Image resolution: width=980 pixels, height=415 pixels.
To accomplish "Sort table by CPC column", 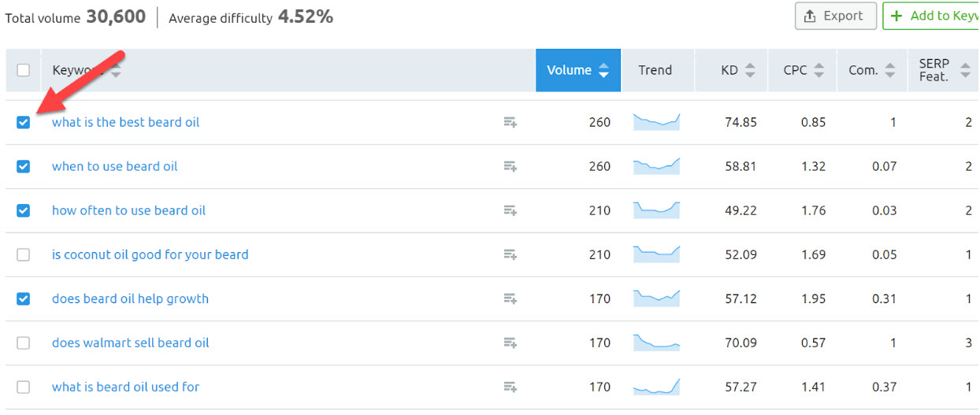I will [x=803, y=70].
